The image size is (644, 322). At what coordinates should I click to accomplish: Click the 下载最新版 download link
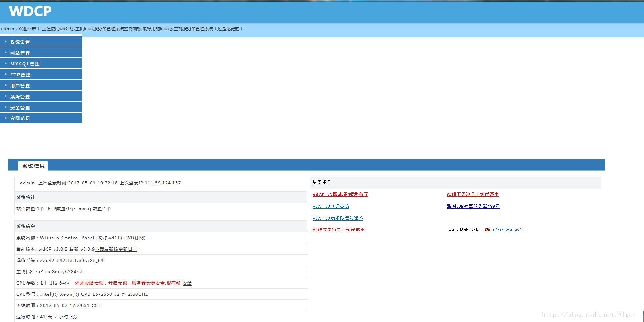[107, 249]
